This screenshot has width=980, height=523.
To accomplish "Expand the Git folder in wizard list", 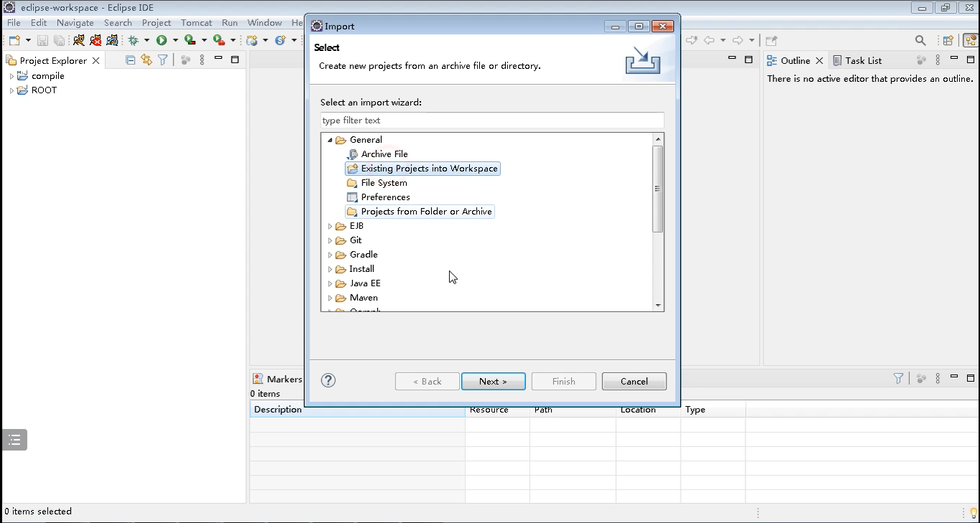I will tap(330, 240).
